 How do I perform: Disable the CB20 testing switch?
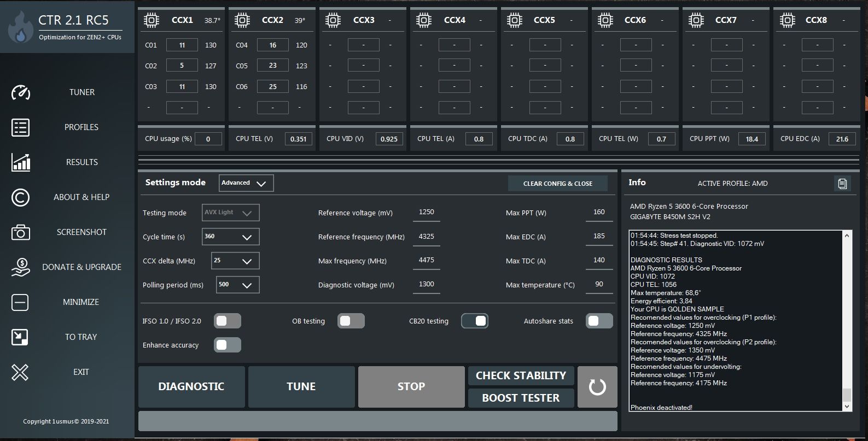tap(475, 321)
